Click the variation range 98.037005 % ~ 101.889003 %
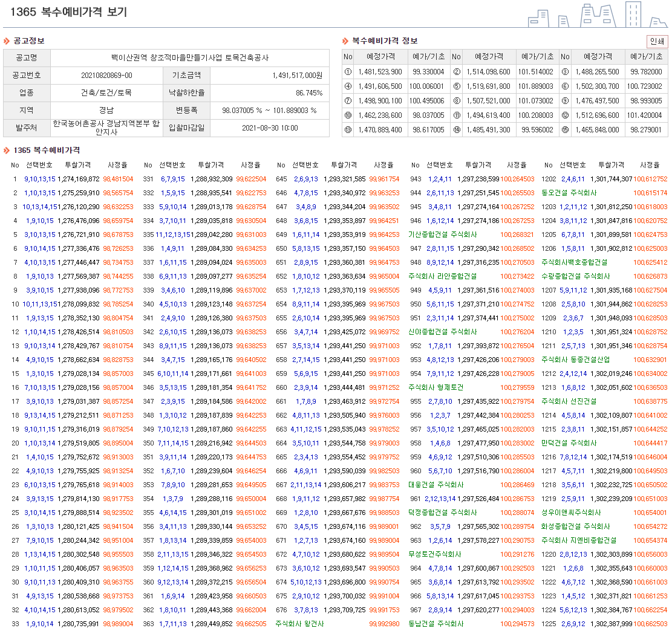Image resolution: width=672 pixels, height=631 pixels. pos(270,111)
